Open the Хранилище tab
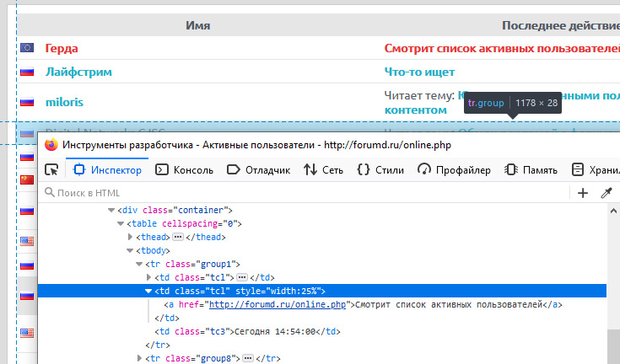Viewport: 620px width, 364px height. 596,169
